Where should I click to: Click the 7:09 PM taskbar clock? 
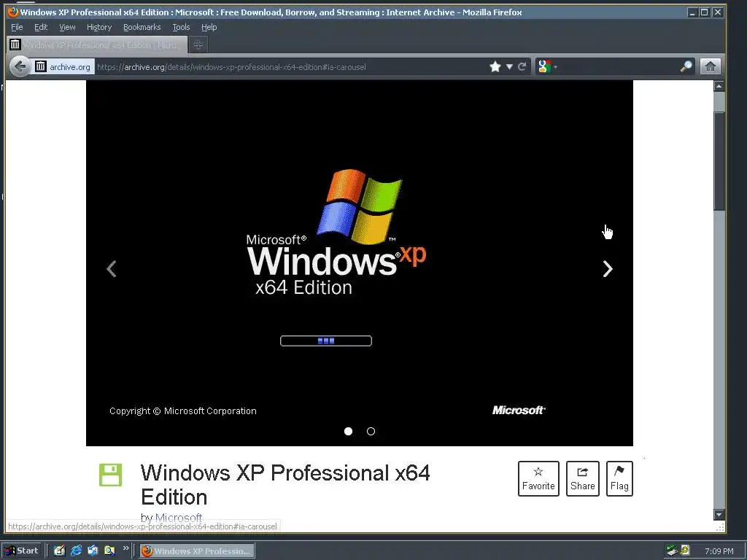click(719, 551)
